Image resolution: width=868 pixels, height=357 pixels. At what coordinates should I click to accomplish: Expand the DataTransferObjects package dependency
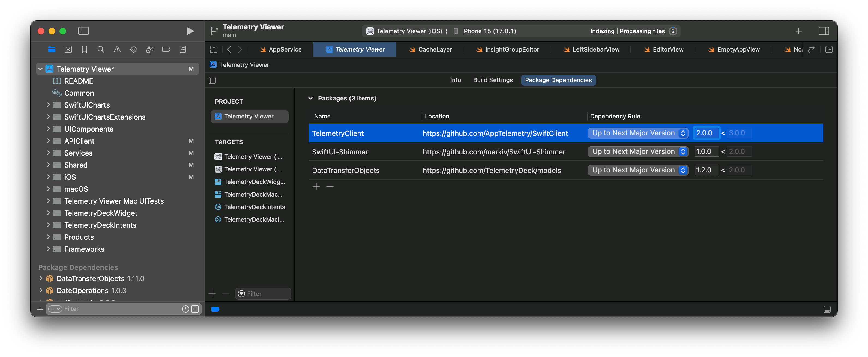pos(41,278)
